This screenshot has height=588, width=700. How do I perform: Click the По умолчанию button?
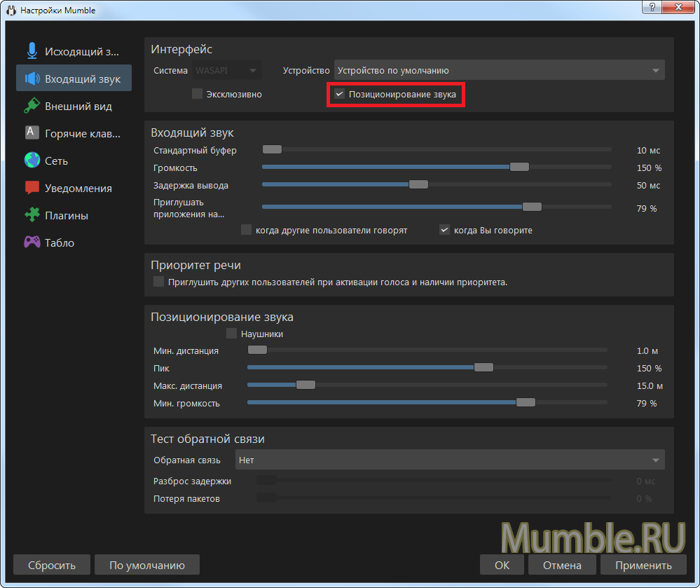tap(147, 565)
